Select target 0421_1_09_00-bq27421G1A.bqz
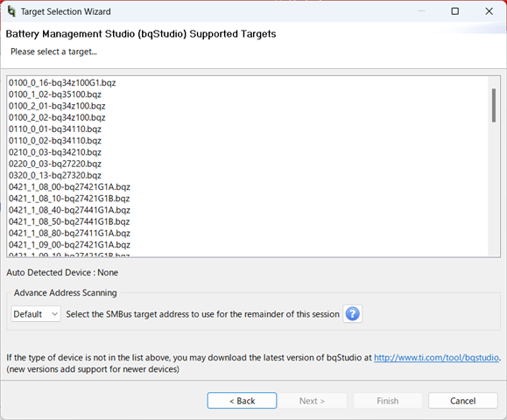Screen dimensions: 507x420 tap(69, 245)
